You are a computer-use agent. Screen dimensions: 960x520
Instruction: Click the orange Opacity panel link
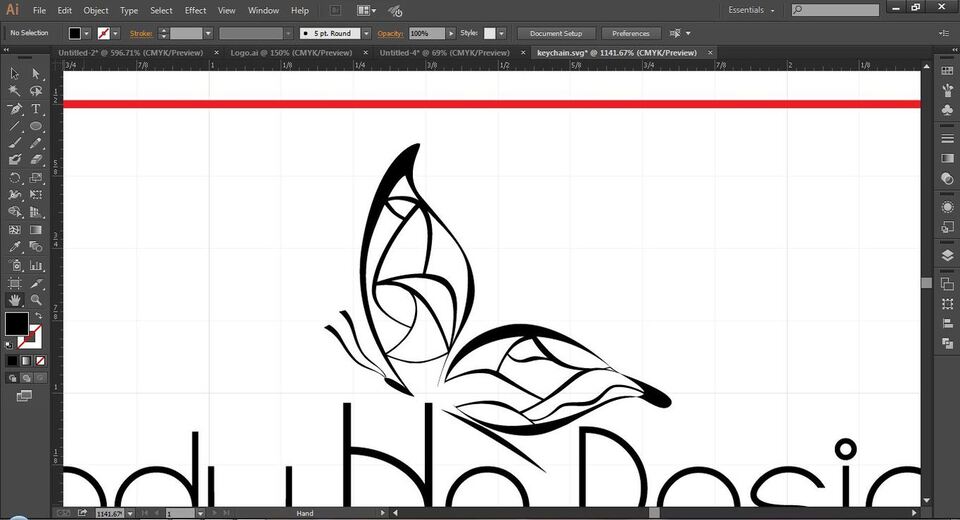pos(390,34)
